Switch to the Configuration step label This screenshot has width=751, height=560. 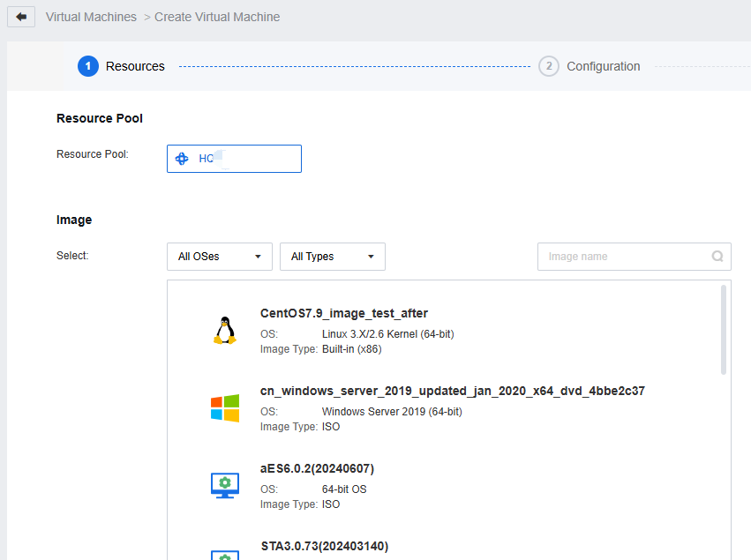click(x=604, y=66)
